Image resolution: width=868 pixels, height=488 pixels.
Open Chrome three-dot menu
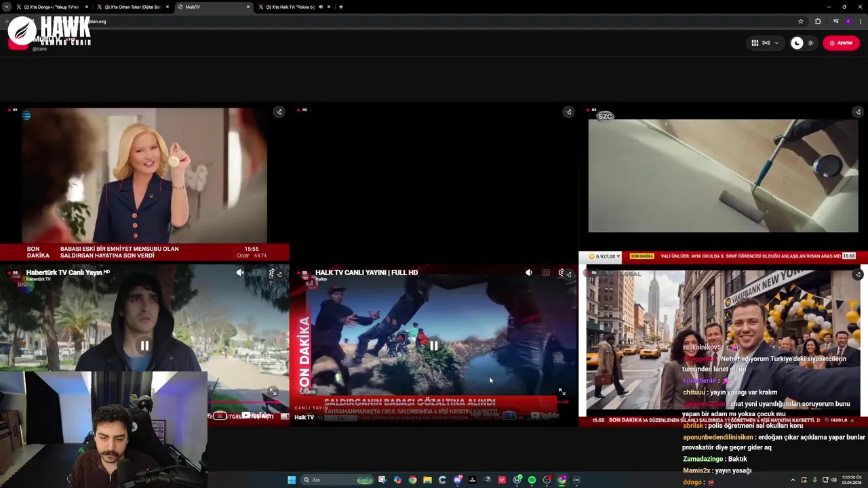point(860,21)
